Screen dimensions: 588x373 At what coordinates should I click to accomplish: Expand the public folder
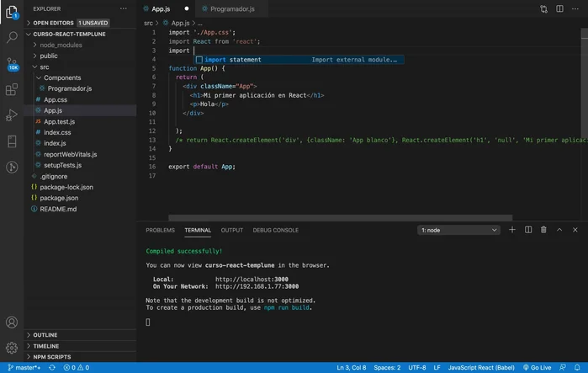coord(80,56)
